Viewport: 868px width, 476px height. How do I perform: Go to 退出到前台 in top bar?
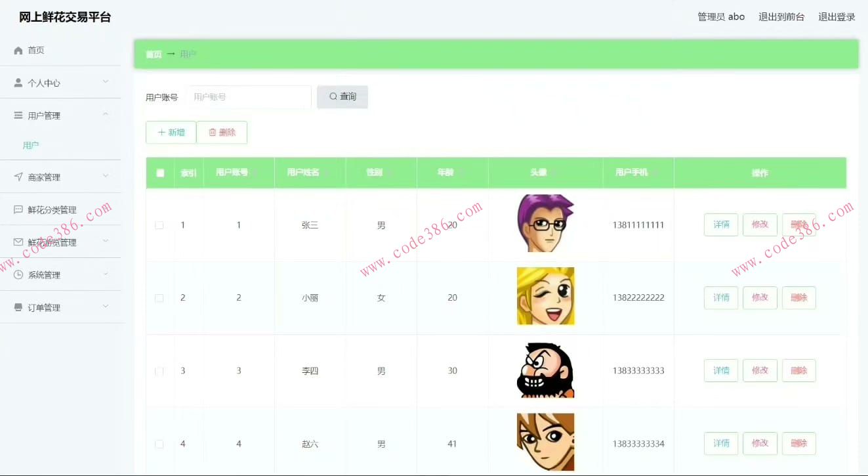click(x=781, y=17)
